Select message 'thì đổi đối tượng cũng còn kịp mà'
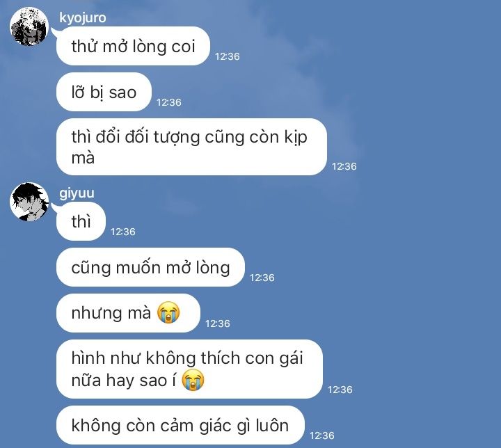This screenshot has width=501, height=448. click(192, 147)
